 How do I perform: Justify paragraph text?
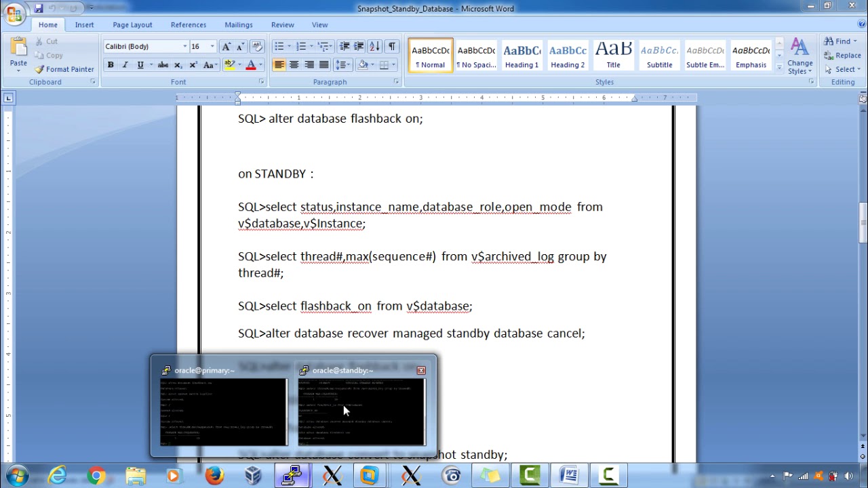click(x=324, y=65)
